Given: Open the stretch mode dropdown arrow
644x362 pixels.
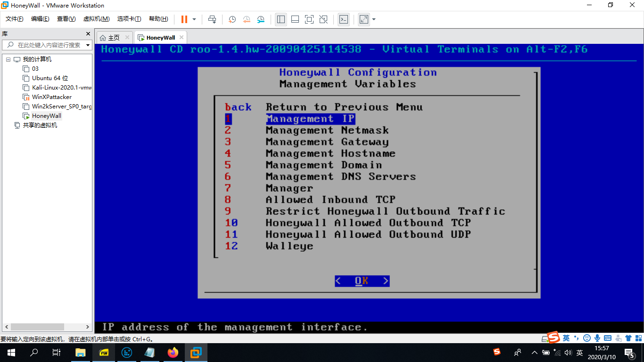Looking at the screenshot, I should pyautogui.click(x=374, y=19).
